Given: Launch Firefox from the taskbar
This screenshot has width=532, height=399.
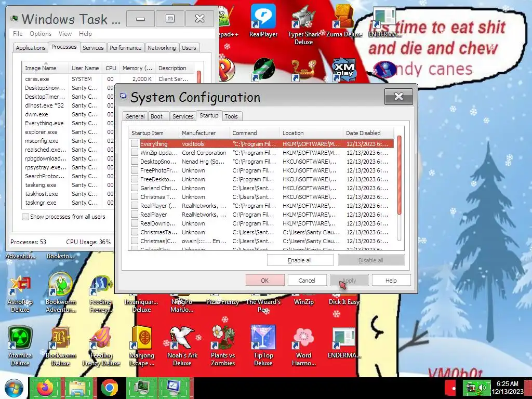Looking at the screenshot, I should coord(45,388).
